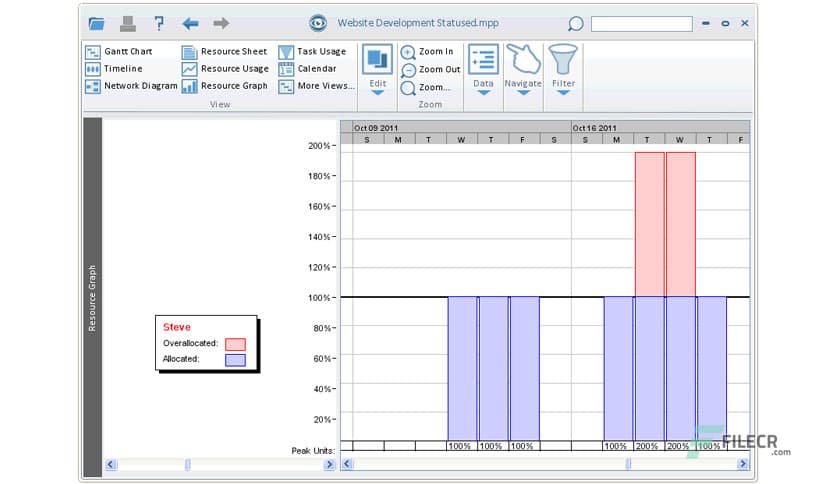Viewport: 836px width, 484px height.
Task: Click the 100% axis label
Action: coord(319,298)
